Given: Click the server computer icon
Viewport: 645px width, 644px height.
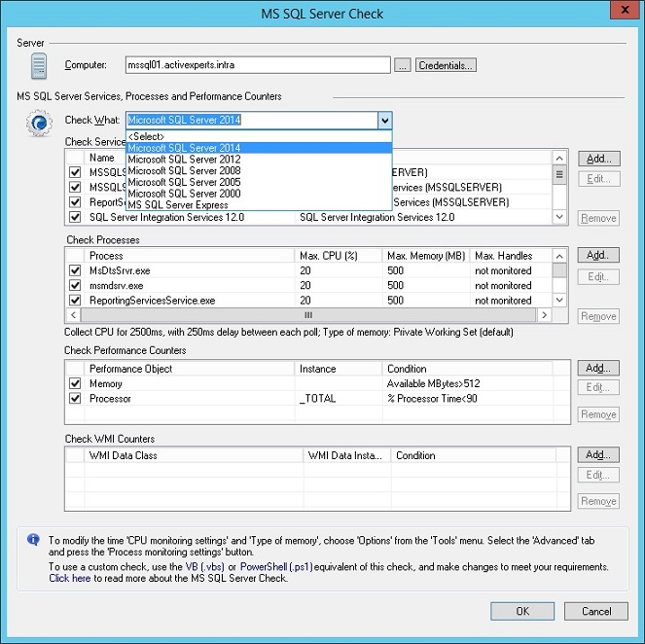Looking at the screenshot, I should click(x=39, y=66).
